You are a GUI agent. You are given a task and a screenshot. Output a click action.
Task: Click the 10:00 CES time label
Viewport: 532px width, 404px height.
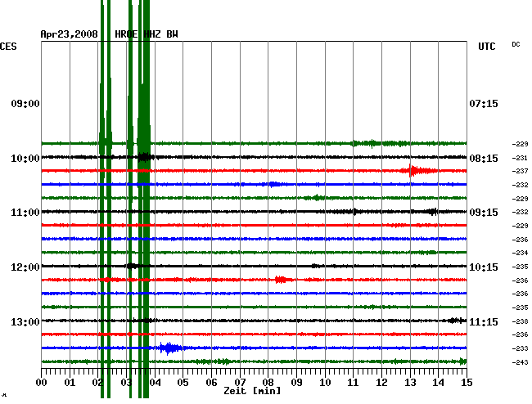pyautogui.click(x=25, y=159)
